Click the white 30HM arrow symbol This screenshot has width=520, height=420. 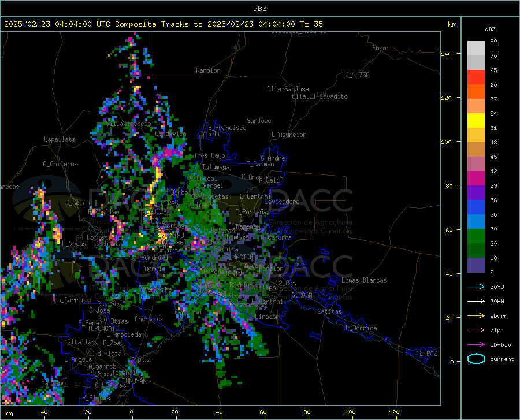point(476,301)
